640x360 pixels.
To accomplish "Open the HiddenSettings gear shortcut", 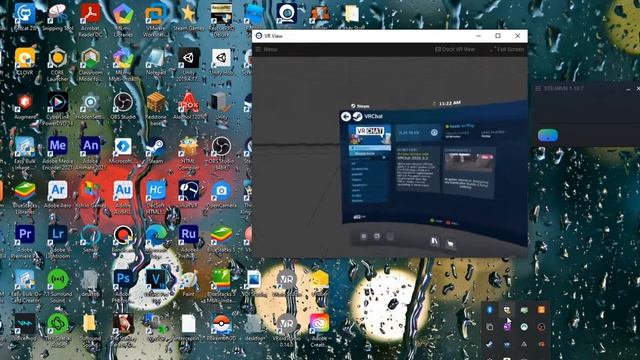I will pyautogui.click(x=90, y=105).
